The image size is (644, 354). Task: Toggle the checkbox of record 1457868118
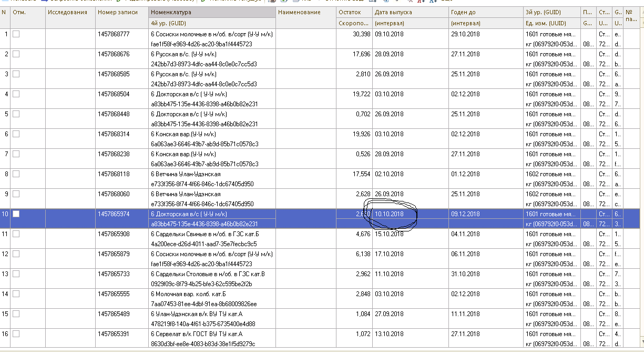(x=16, y=174)
